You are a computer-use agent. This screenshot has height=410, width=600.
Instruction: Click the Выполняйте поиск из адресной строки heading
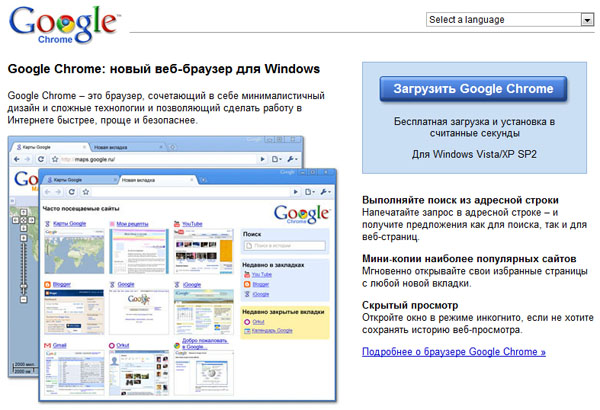click(x=460, y=200)
